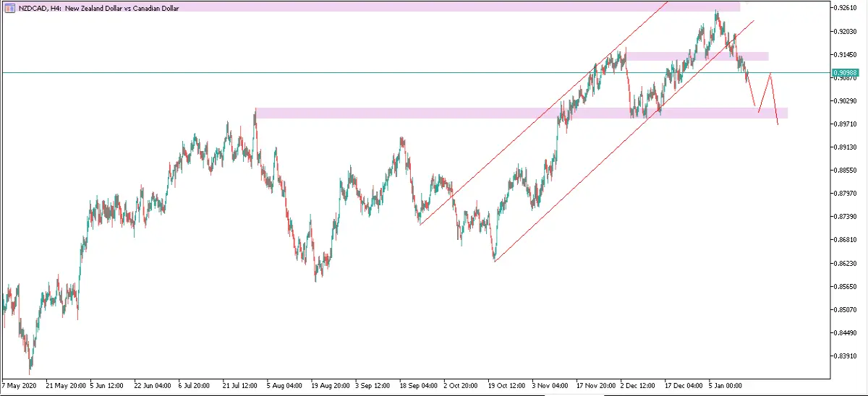
Task: Click the 0.84490 price axis label
Action: click(x=845, y=332)
